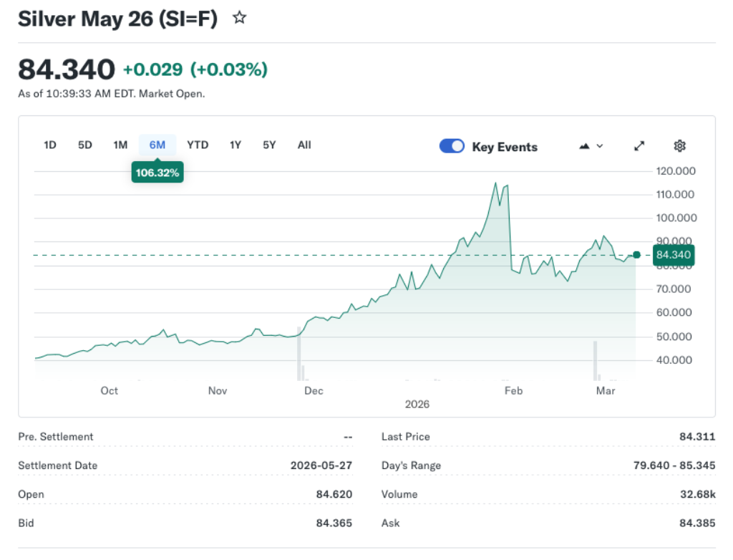Open chart settings via gear icon
This screenshot has width=733, height=560.
(679, 145)
